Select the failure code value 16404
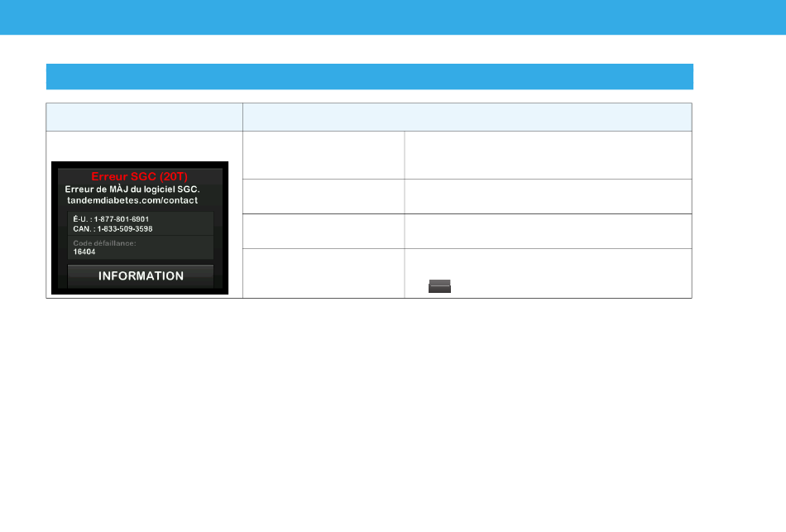Image resolution: width=786 pixels, height=532 pixels. click(84, 252)
